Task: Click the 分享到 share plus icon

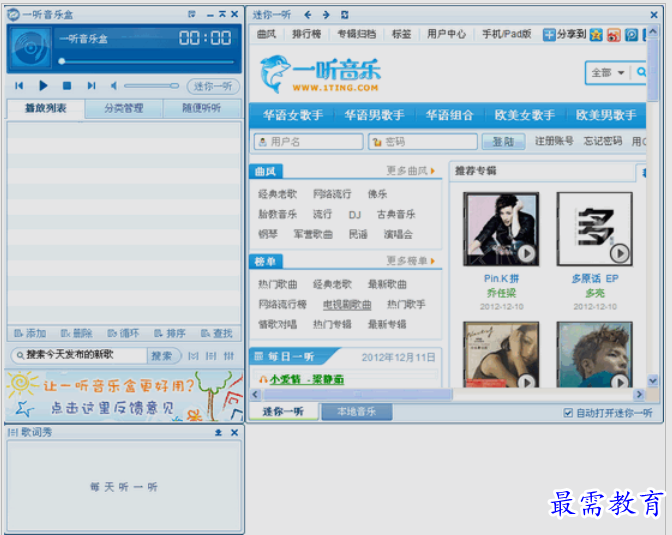Action: (549, 35)
